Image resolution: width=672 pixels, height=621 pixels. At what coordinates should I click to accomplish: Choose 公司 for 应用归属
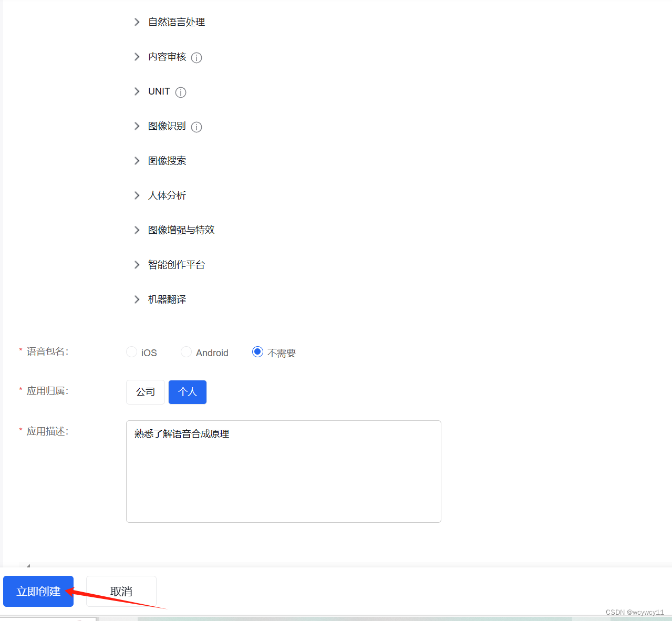[146, 392]
